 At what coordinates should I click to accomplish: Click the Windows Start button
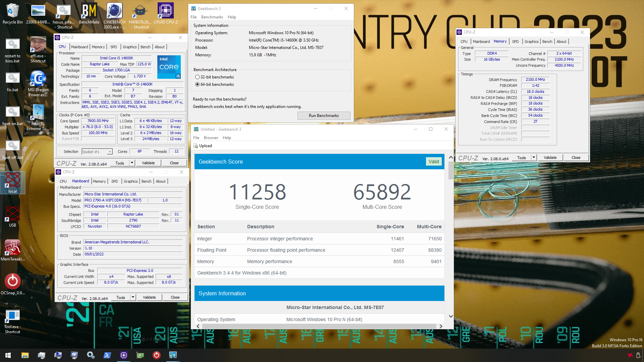click(x=8, y=355)
